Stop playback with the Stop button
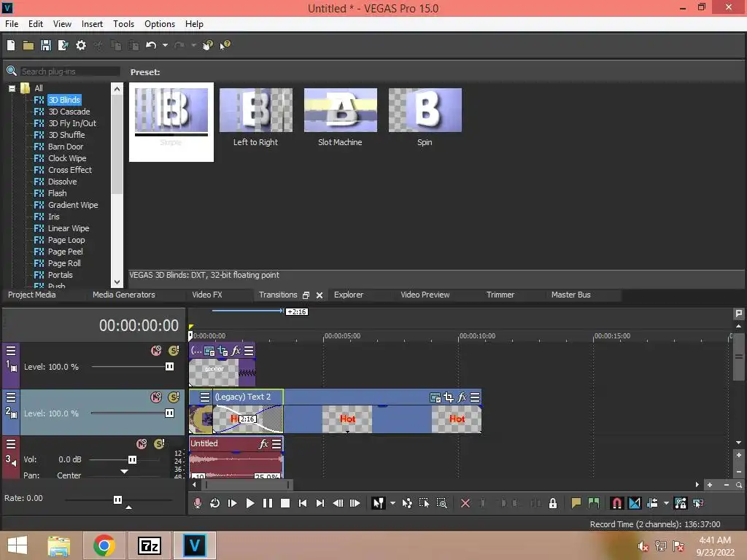This screenshot has width=747, height=560. pos(285,503)
